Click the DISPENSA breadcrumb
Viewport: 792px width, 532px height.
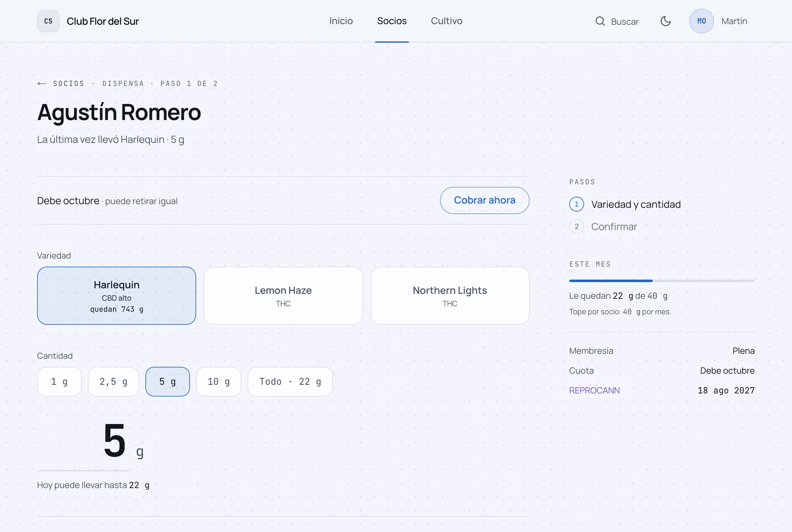coord(123,84)
